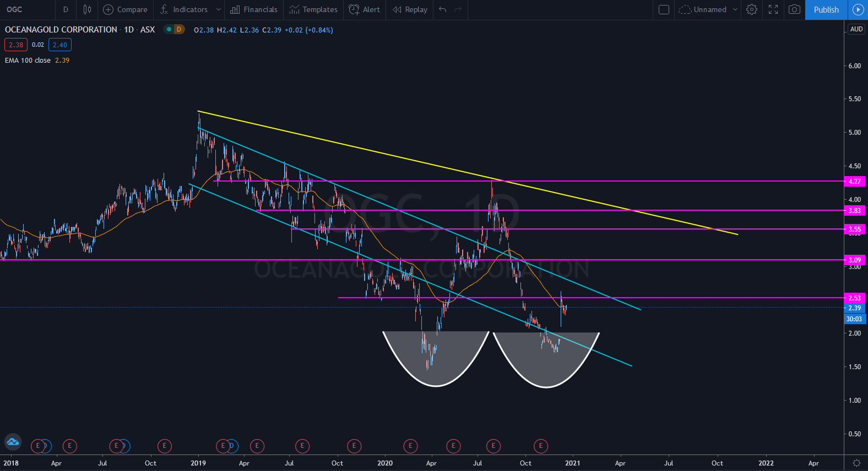This screenshot has height=471, width=868.
Task: Click the earnings marker between Jul and Oct 2020
Action: 493,446
